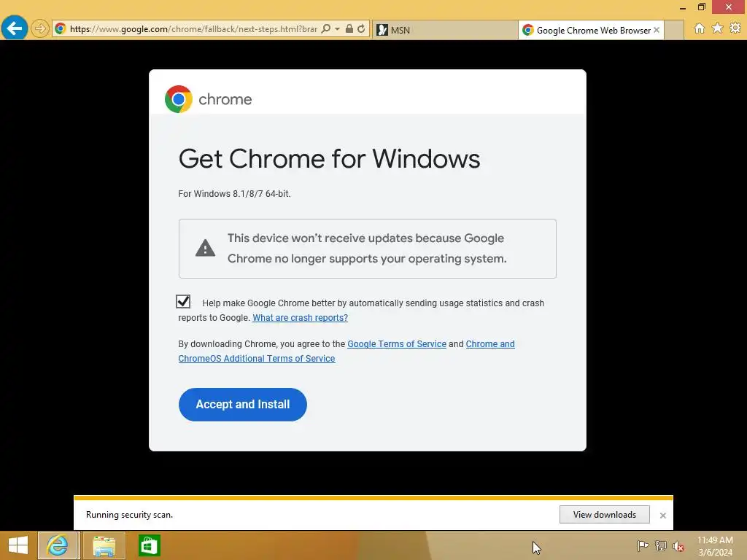
Task: Click 'For Windows 8.1/8/7 64-bit.' text
Action: pyautogui.click(x=234, y=194)
